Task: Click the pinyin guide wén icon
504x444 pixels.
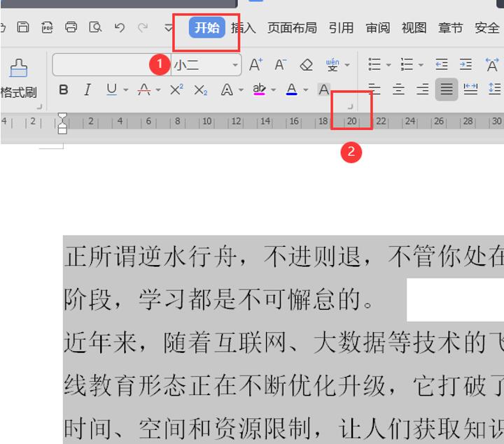Action: coord(332,64)
